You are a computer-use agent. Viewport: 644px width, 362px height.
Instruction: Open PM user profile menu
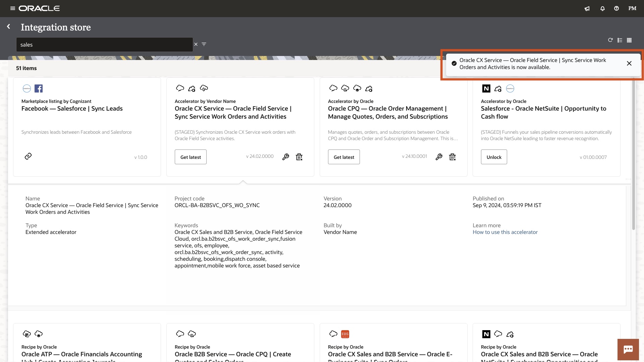pos(632,8)
